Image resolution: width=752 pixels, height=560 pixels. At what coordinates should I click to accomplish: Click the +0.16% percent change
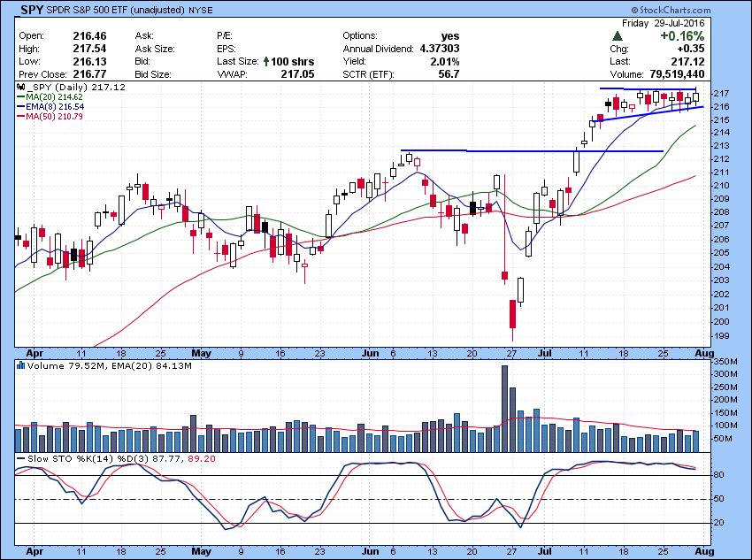[682, 36]
